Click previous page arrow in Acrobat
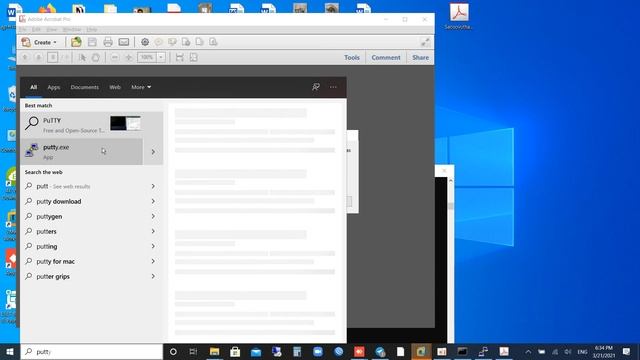 coord(25,58)
